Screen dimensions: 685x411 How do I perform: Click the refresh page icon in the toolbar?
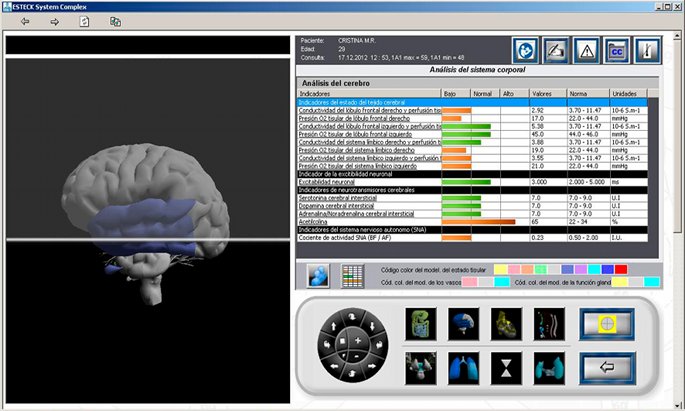[84, 20]
